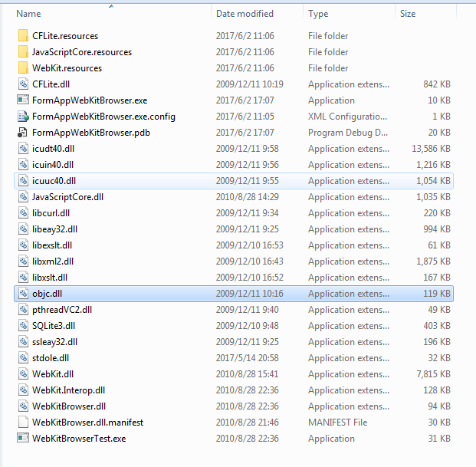The height and width of the screenshot is (467, 476).
Task: Click the libxml2.dll file icon
Action: 23,261
